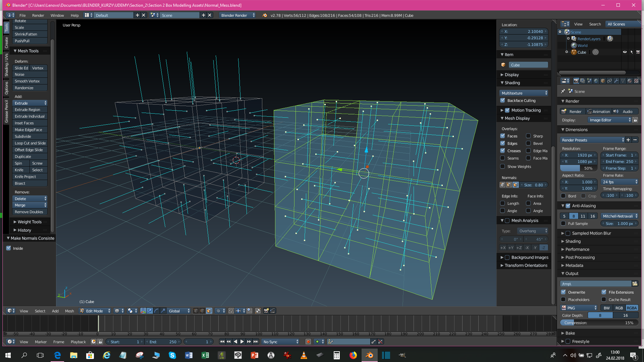Open the Mesh menu in viewport header

click(x=69, y=311)
